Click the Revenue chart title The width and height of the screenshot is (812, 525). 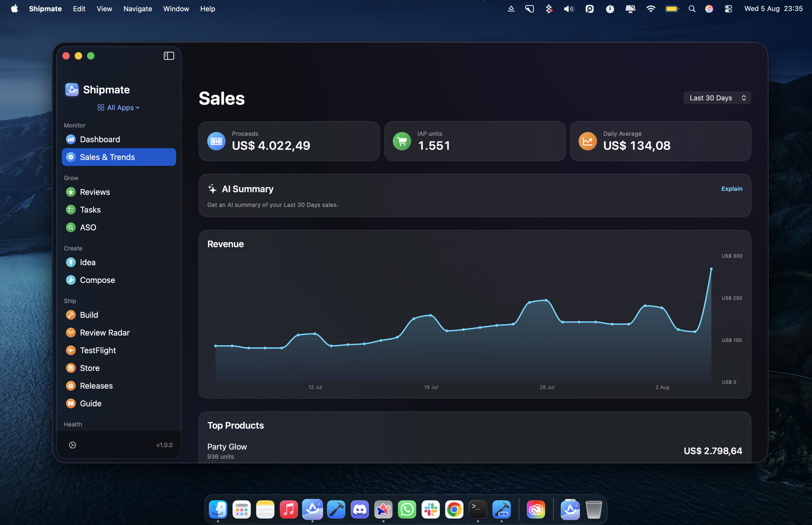[226, 244]
